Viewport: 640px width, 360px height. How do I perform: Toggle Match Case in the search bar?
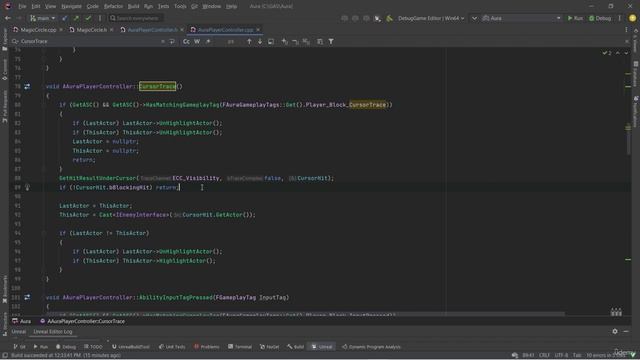186,41
